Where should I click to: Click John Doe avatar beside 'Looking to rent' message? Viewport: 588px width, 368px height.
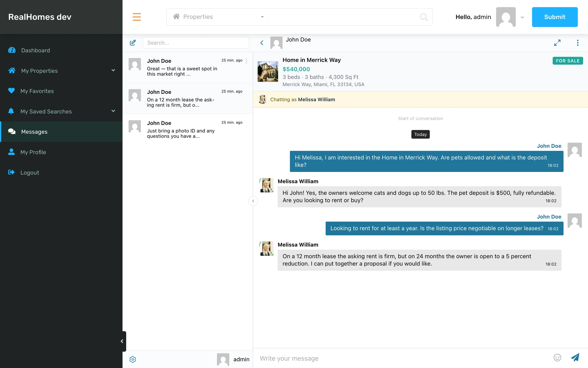point(575,221)
